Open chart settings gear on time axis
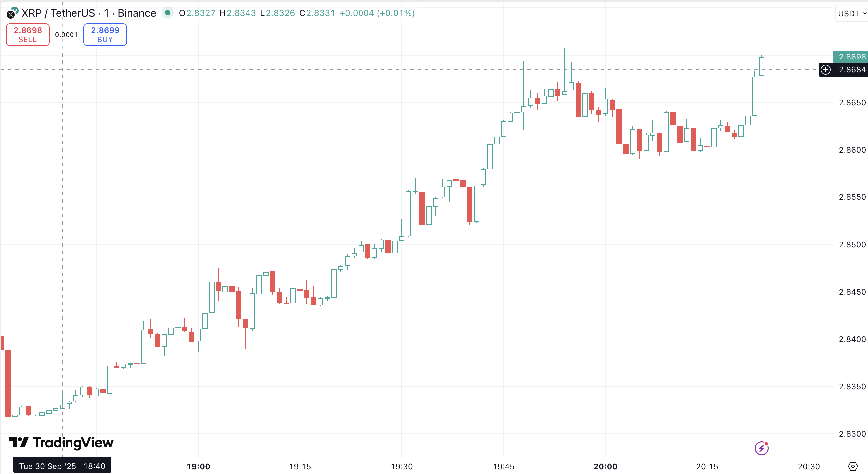The height and width of the screenshot is (474, 868). tap(852, 466)
